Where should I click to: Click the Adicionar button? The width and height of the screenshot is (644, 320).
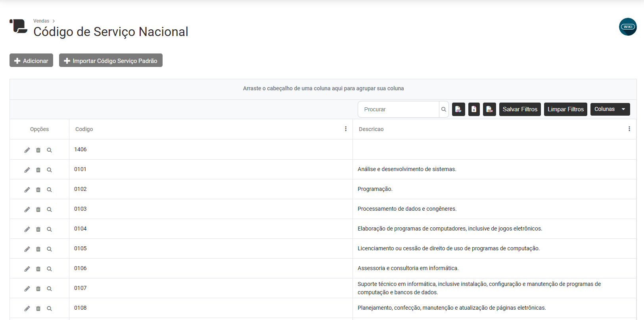(x=31, y=61)
